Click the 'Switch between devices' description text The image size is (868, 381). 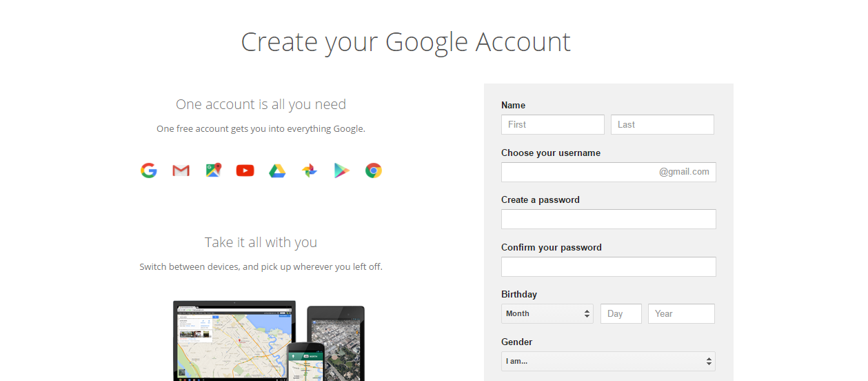[x=261, y=266]
